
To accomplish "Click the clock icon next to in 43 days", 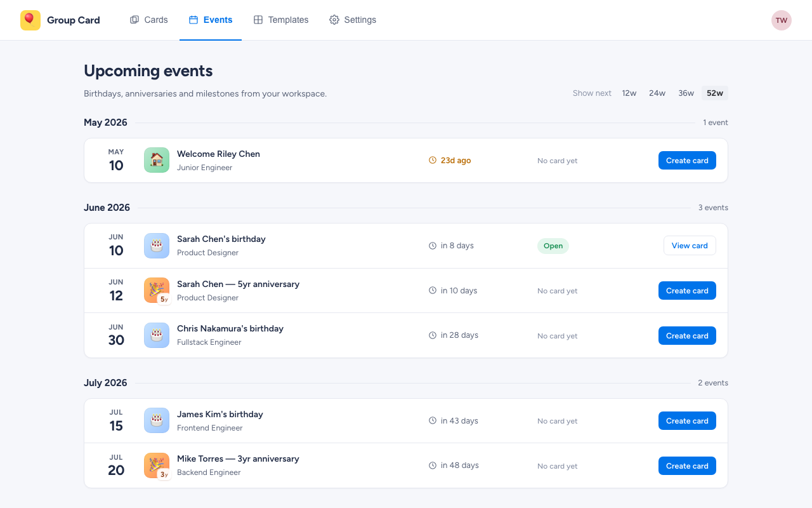I will pyautogui.click(x=433, y=421).
